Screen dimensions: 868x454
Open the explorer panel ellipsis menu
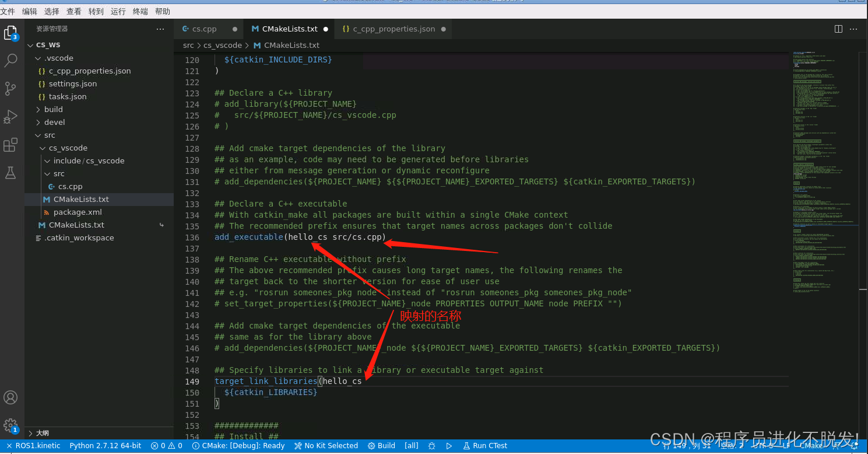coord(160,29)
